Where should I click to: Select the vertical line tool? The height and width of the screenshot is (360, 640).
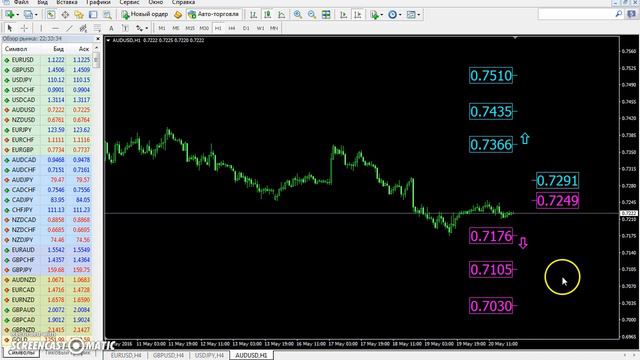[41, 28]
